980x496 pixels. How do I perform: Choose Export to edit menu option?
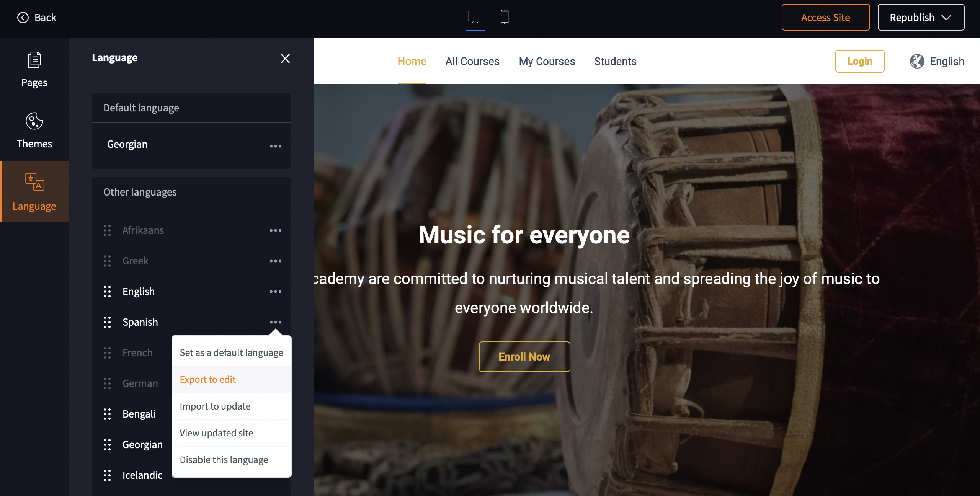click(208, 379)
